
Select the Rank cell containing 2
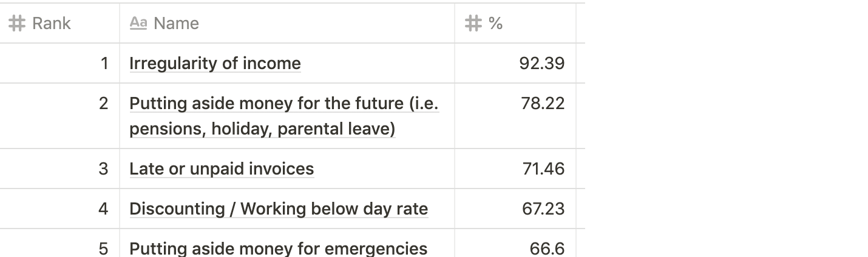[59, 116]
